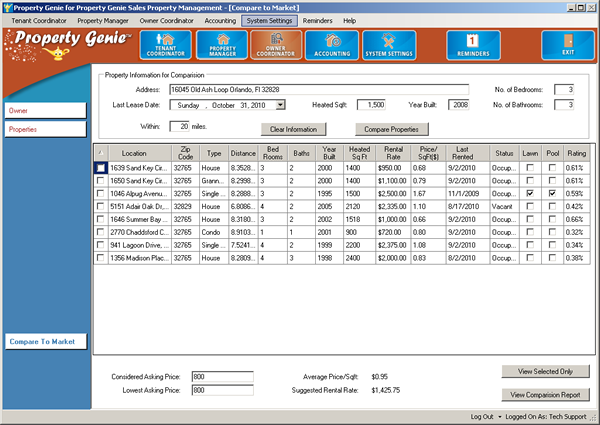Open the Property Manager toolbar icon
Screen dimensions: 600x425
click(222, 45)
